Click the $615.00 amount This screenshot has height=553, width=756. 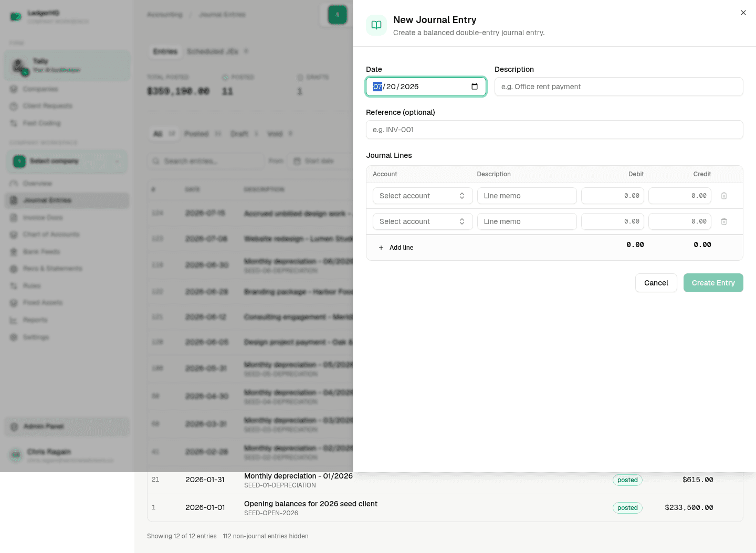point(698,480)
